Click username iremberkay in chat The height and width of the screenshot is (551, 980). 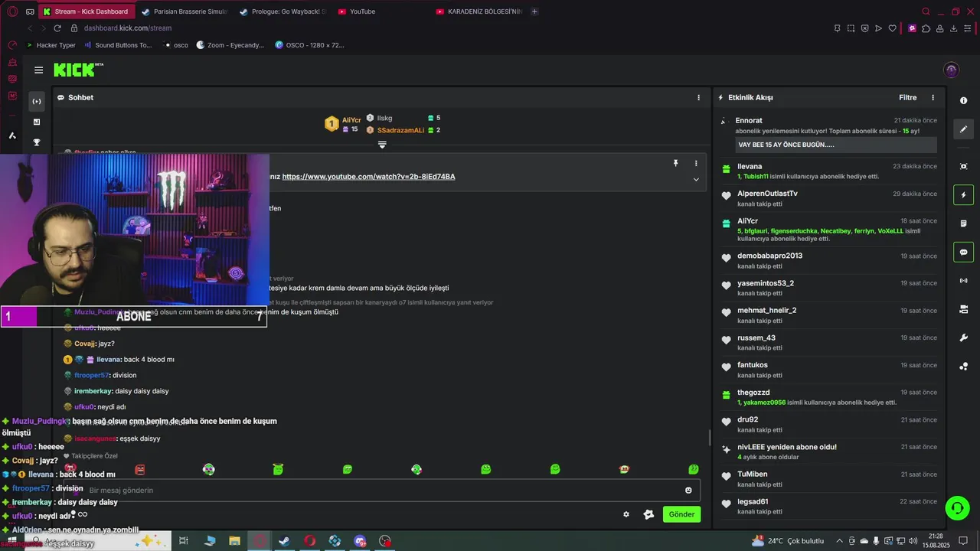[93, 391]
